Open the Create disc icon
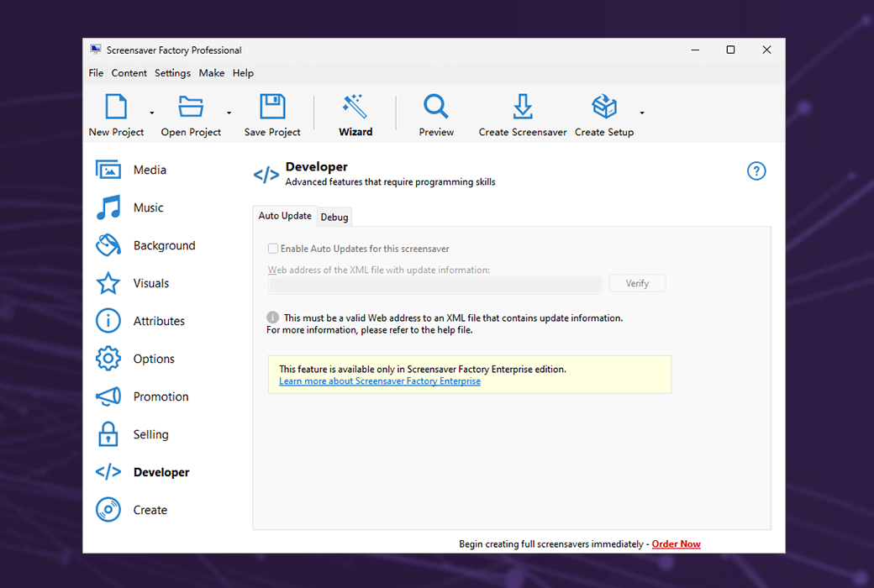Screen dimensions: 874x588 [108, 509]
